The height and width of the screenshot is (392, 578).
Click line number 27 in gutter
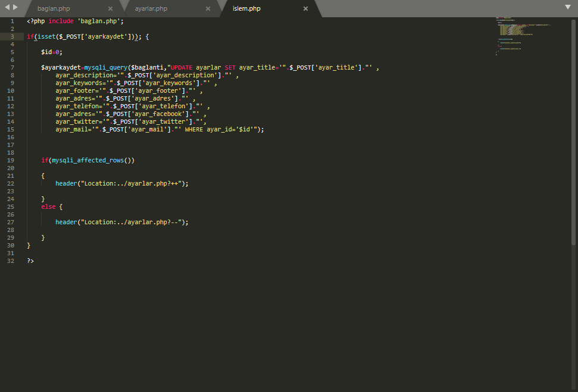click(10, 222)
